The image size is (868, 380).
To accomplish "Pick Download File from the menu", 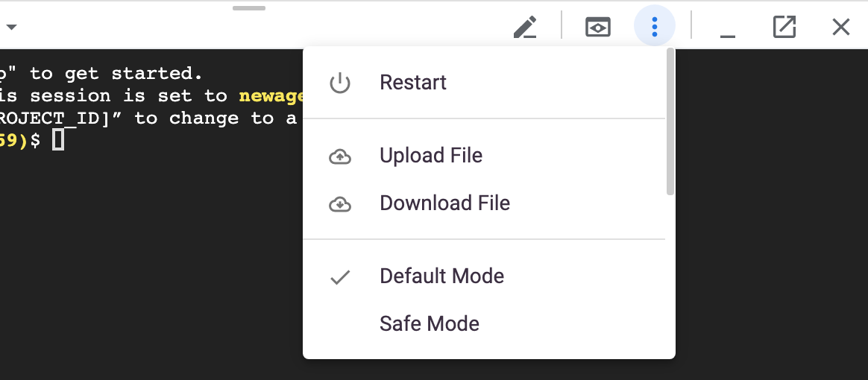I will coord(444,203).
